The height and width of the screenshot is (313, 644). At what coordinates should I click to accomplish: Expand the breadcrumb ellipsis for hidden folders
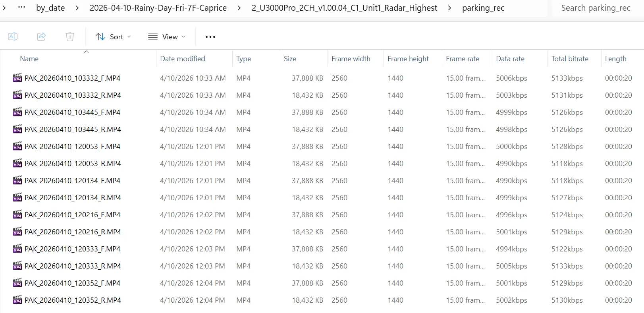tap(22, 8)
